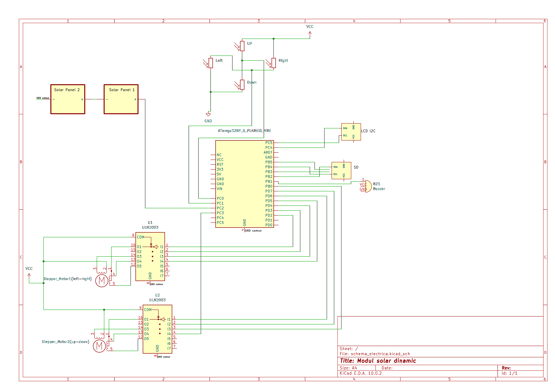Select the Stepper_Motor1 motor M symbol
The width and height of the screenshot is (555, 392).
[x=102, y=281]
